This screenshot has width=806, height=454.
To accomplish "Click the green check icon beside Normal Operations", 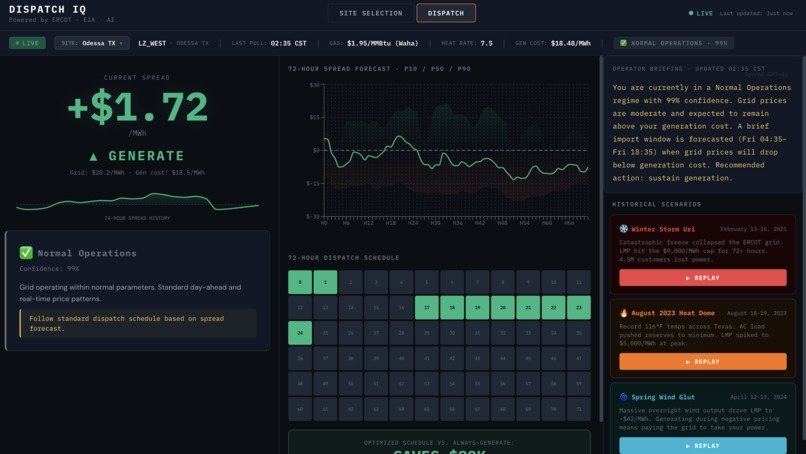I will click(26, 252).
